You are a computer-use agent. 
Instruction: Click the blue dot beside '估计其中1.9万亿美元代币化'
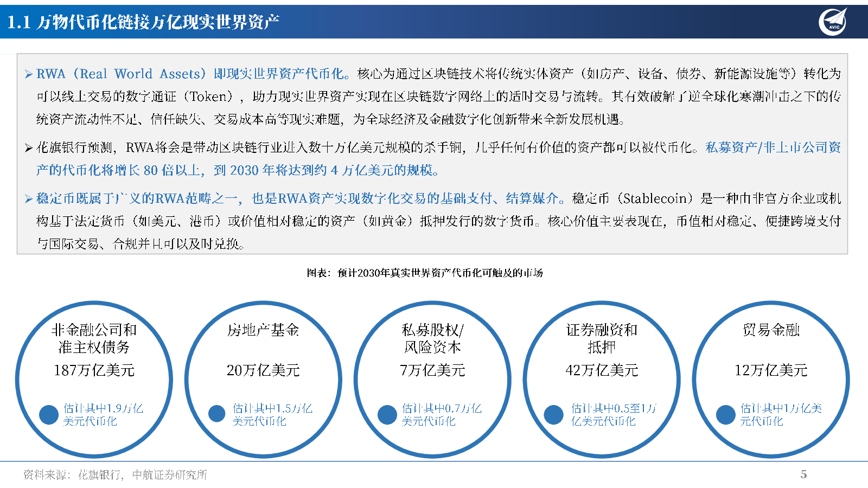(49, 415)
